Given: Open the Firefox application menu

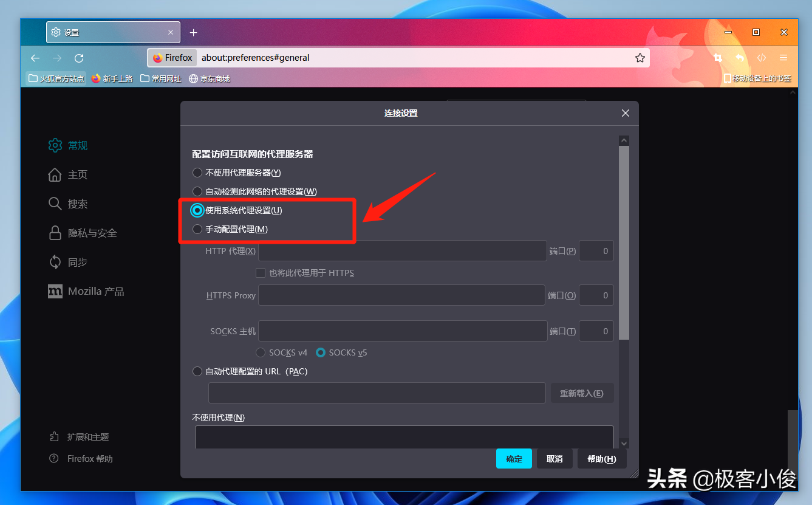Looking at the screenshot, I should 783,58.
